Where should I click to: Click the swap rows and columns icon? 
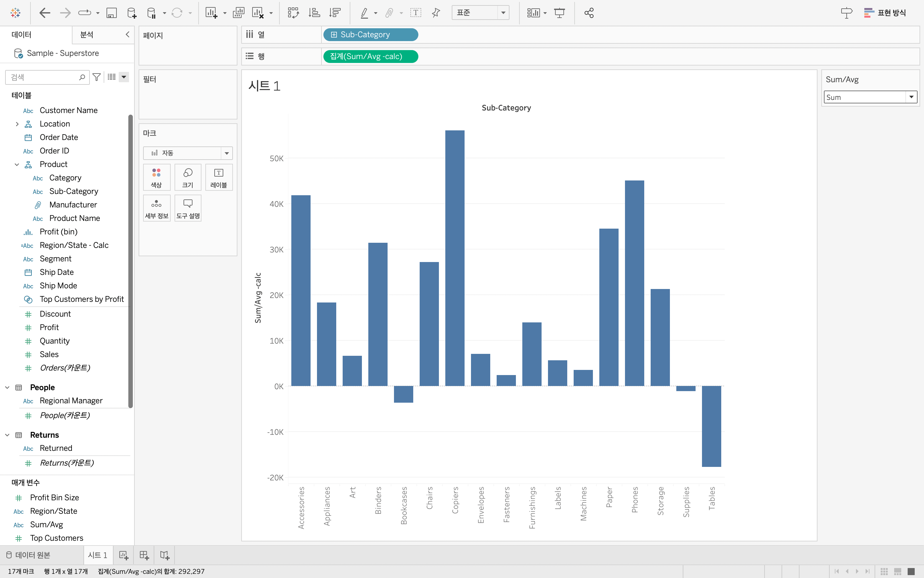click(x=293, y=13)
